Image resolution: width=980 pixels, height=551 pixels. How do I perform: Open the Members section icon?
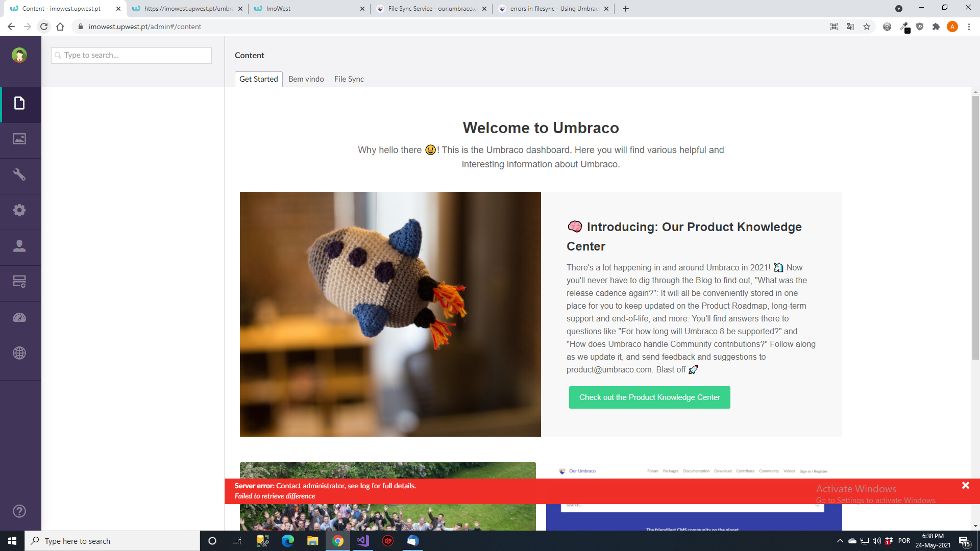tap(19, 282)
